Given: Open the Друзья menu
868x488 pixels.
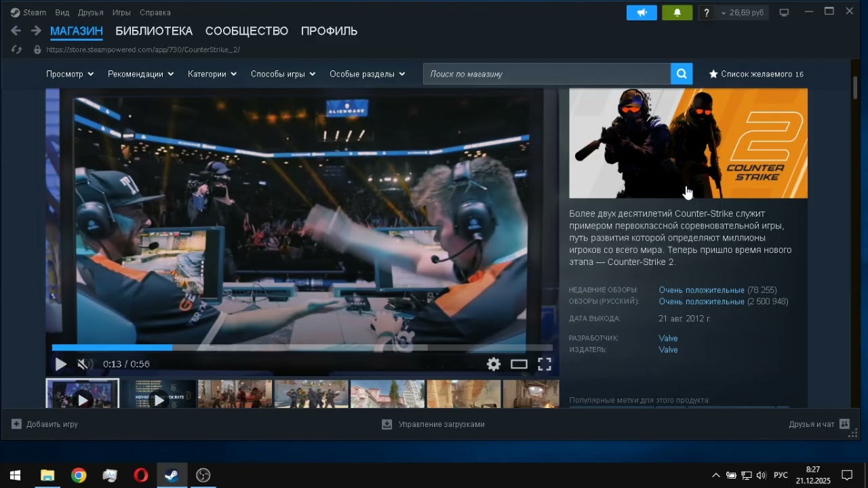Looking at the screenshot, I should point(91,12).
